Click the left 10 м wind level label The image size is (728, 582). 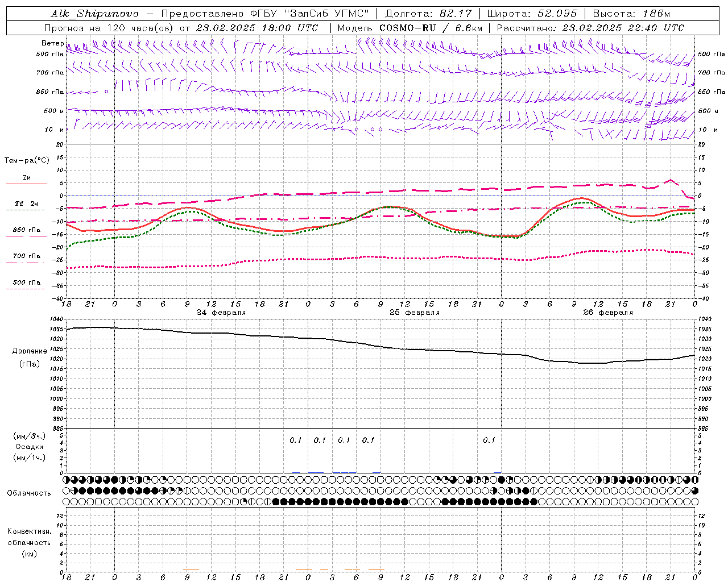[x=54, y=130]
